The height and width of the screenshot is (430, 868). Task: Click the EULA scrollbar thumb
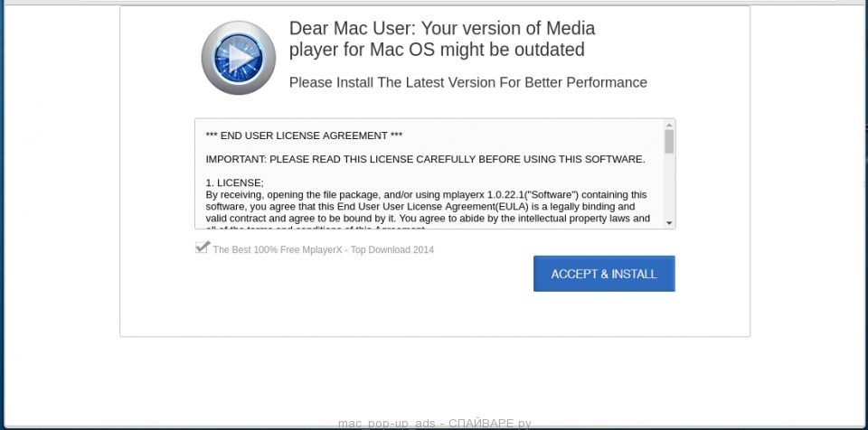669,142
